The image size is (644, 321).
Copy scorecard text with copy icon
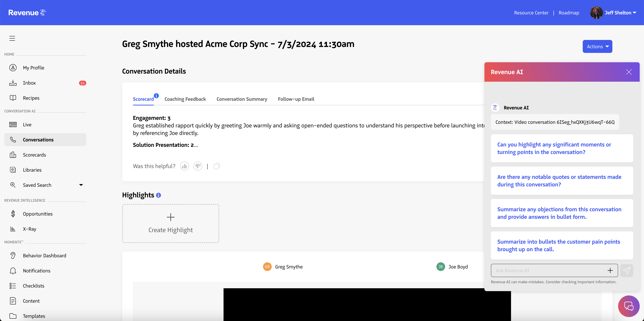click(x=217, y=166)
